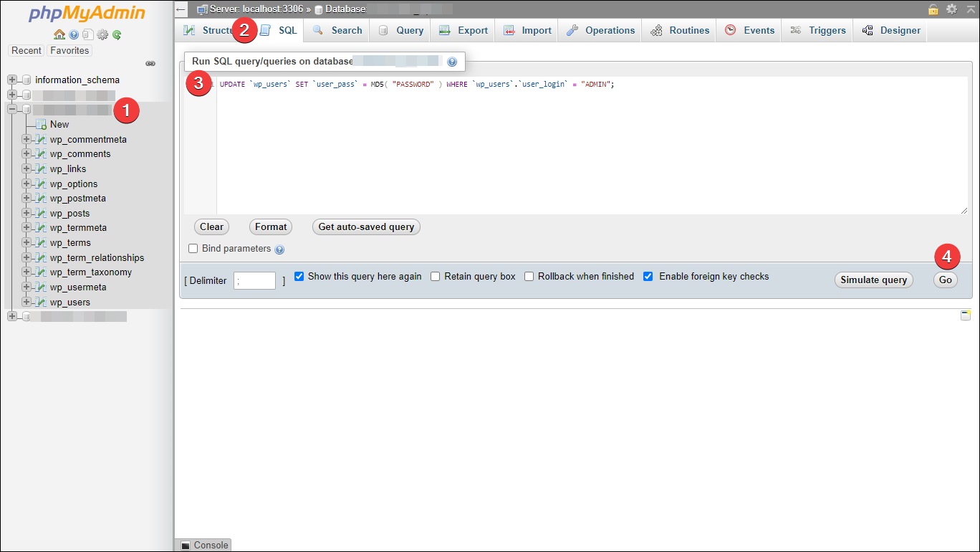
Task: Click the chain link icon in sidebar
Action: [x=150, y=64]
